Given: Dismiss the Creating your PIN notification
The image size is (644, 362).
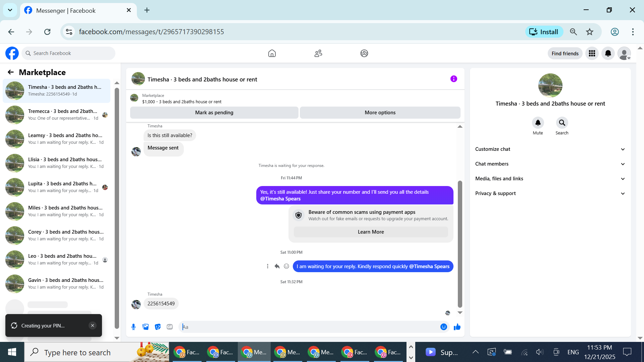Looking at the screenshot, I should 93,325.
